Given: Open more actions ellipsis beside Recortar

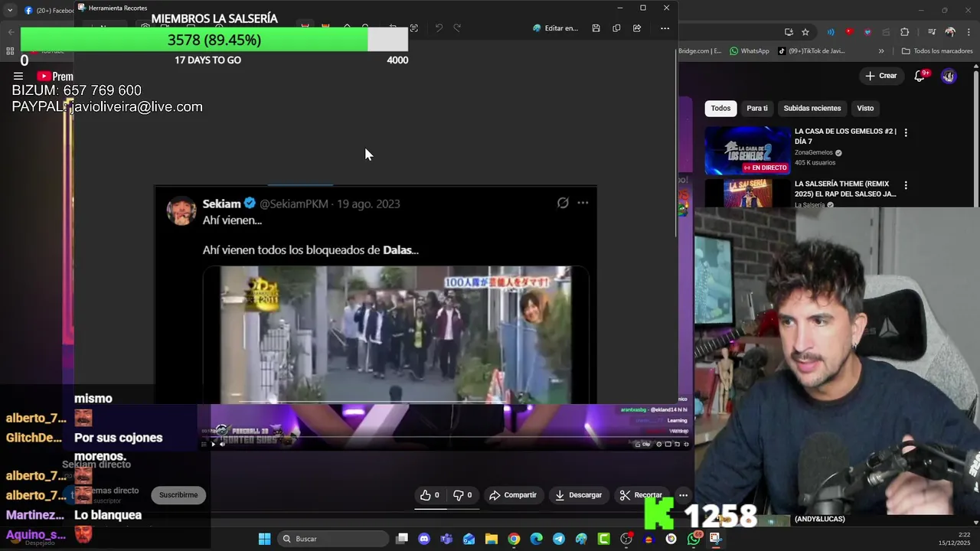Looking at the screenshot, I should (683, 495).
